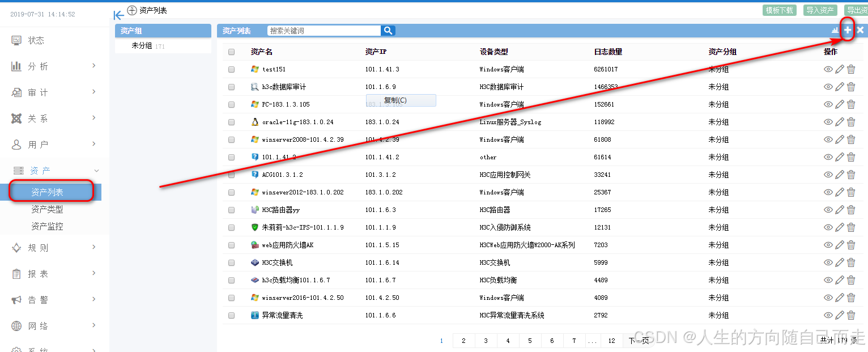Viewport: 868px width, 352px height.
Task: View test151 asset details via eye icon
Action: pyautogui.click(x=828, y=69)
